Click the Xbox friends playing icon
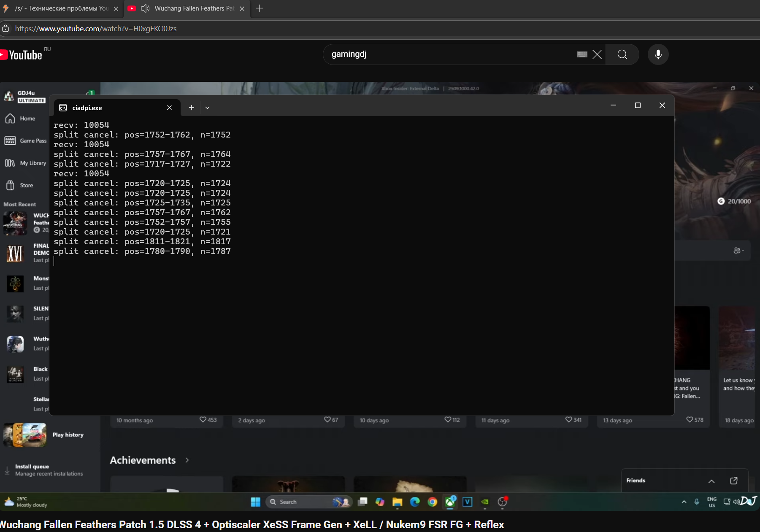Viewport: 760px width, 532px height. click(738, 251)
